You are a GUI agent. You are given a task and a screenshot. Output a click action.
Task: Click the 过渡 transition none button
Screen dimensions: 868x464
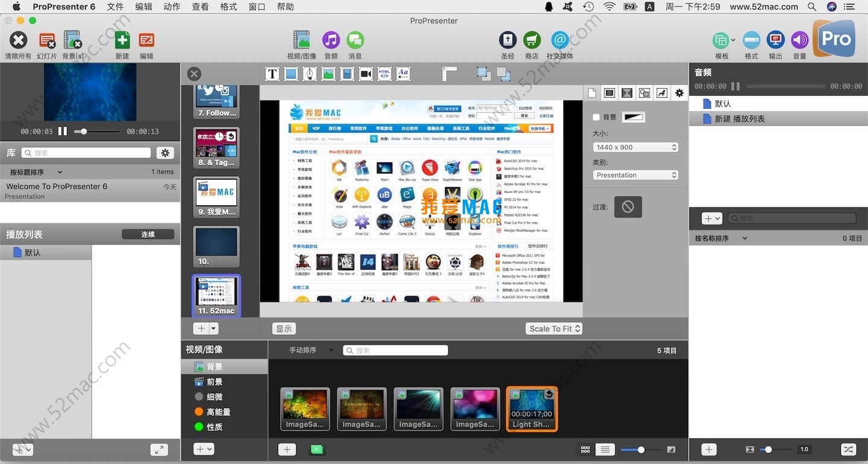click(x=628, y=207)
